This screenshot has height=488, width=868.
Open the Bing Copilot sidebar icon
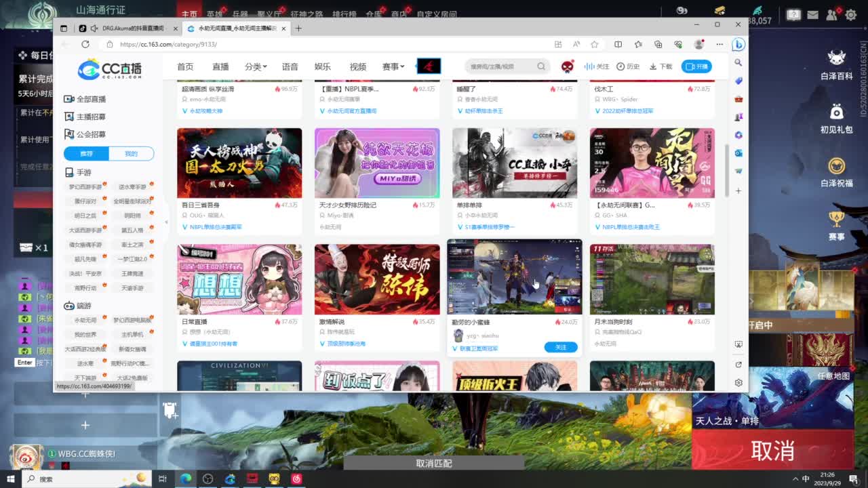738,44
